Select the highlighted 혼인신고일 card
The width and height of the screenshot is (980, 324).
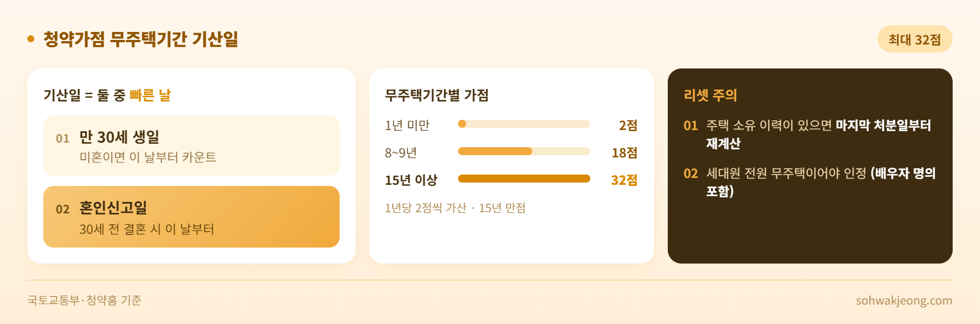coord(191,217)
